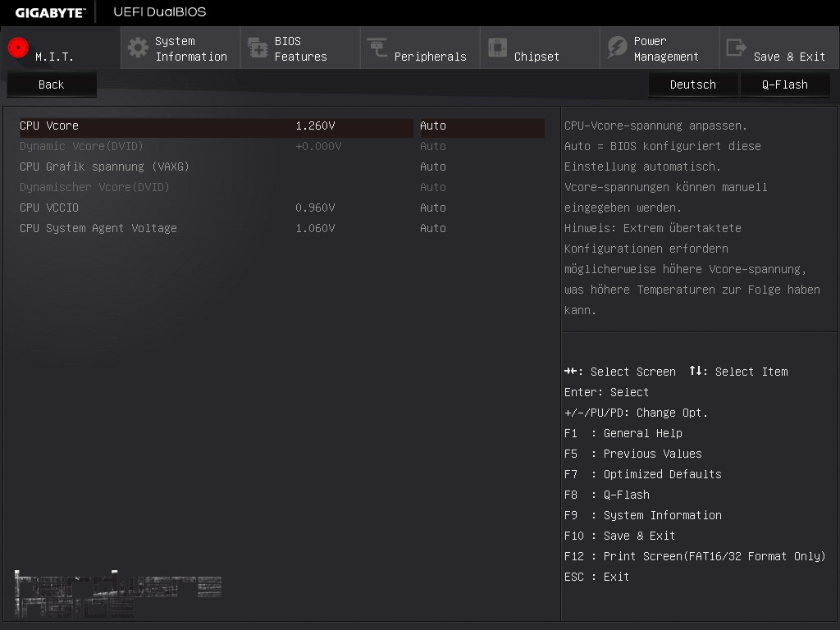Select CPU System Agent Voltage label
Screen dimensions: 840x630
click(x=98, y=228)
